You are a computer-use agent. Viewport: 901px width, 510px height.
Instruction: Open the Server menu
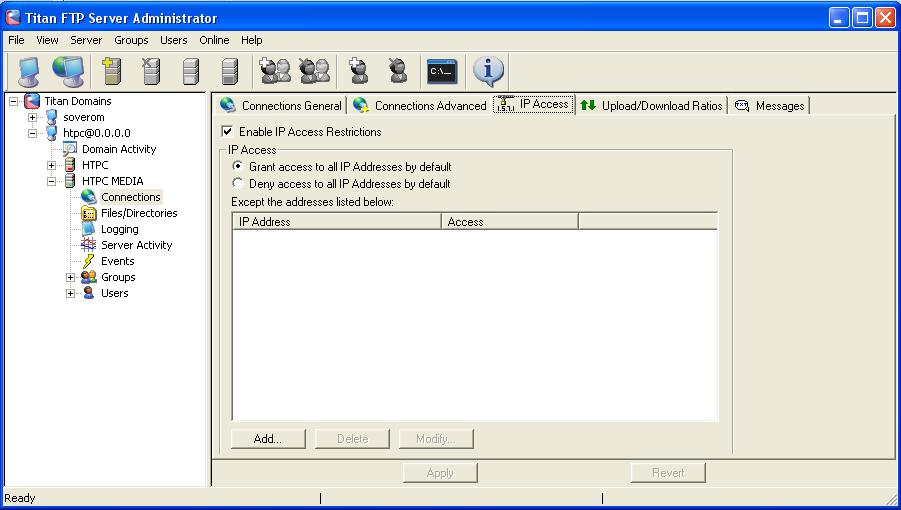point(86,40)
